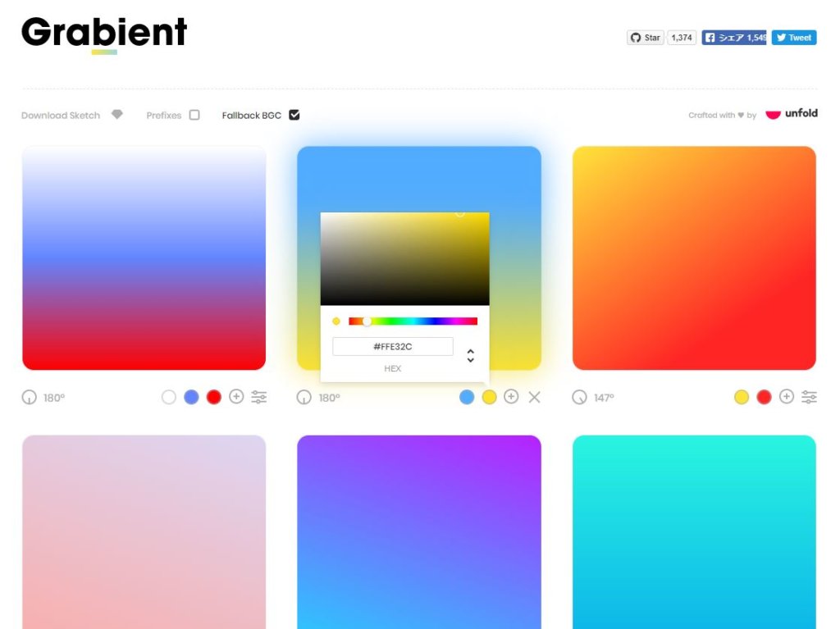The height and width of the screenshot is (629, 840).
Task: Add a color stop to the orange gradient
Action: click(787, 397)
